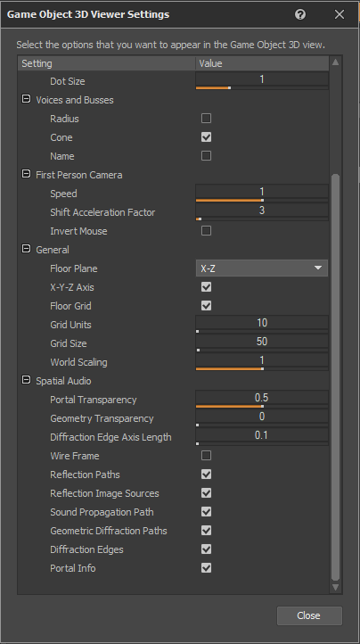Collapse the Spatial Audio section
Screen dimensions: 360x644
pos(26,380)
